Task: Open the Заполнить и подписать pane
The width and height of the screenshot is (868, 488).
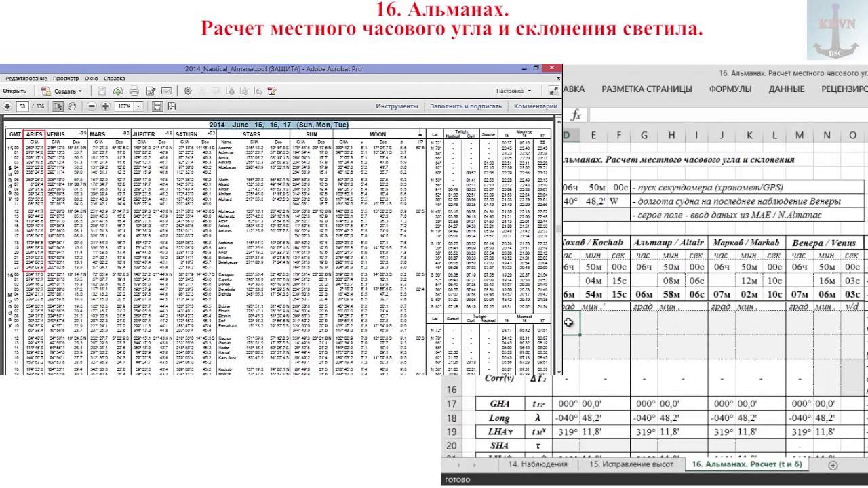Action: pos(466,106)
